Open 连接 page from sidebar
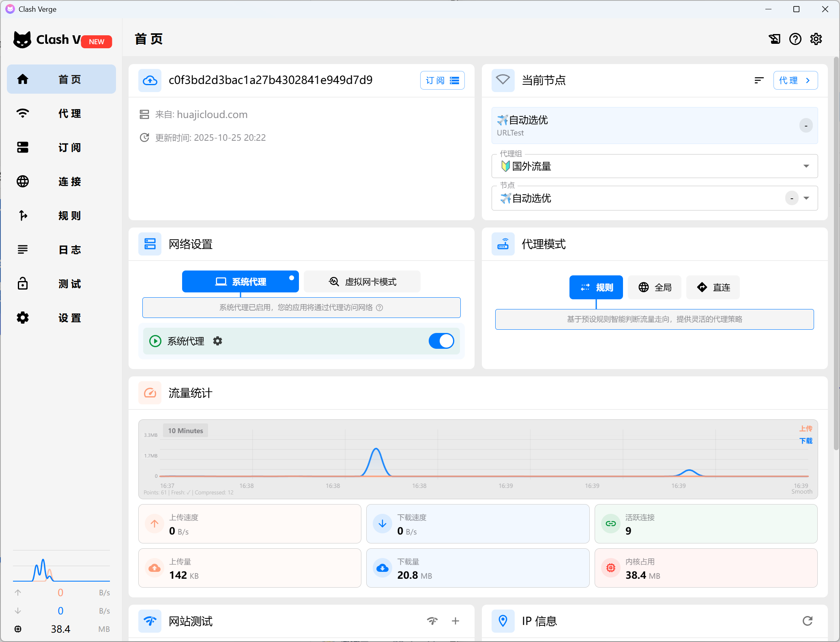This screenshot has height=642, width=840. pyautogui.click(x=61, y=181)
